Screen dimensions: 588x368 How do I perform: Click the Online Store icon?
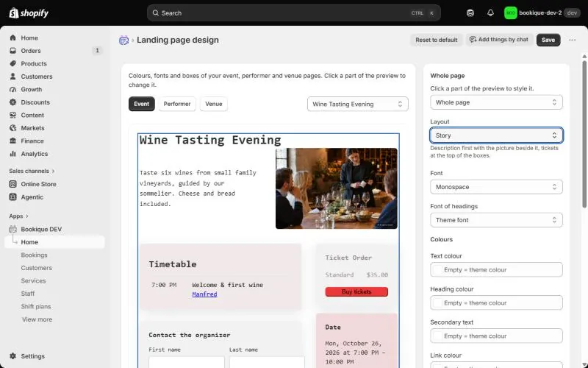click(12, 184)
